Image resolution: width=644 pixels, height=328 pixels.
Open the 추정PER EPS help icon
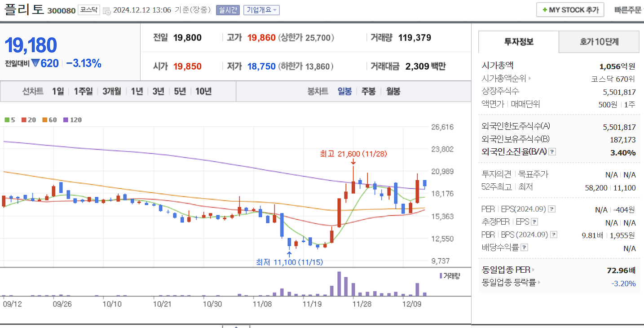coord(534,222)
